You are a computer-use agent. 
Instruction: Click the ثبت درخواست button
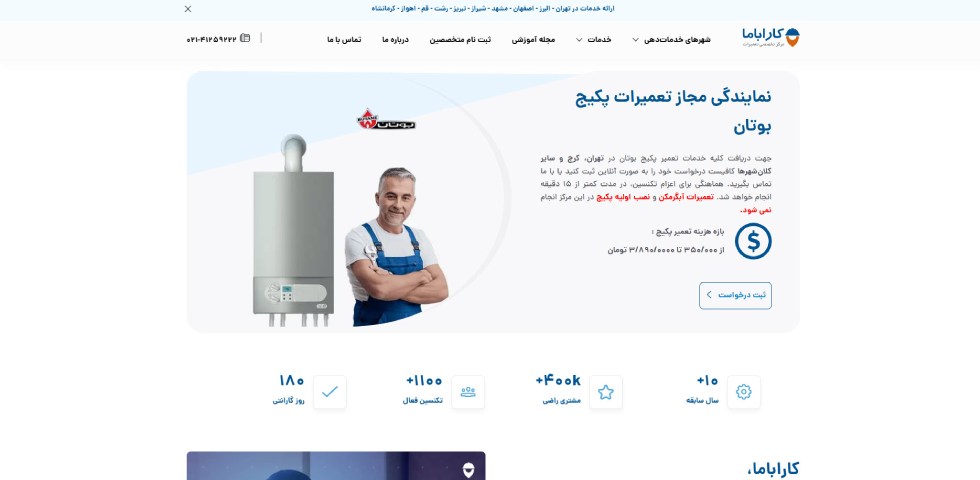click(736, 295)
